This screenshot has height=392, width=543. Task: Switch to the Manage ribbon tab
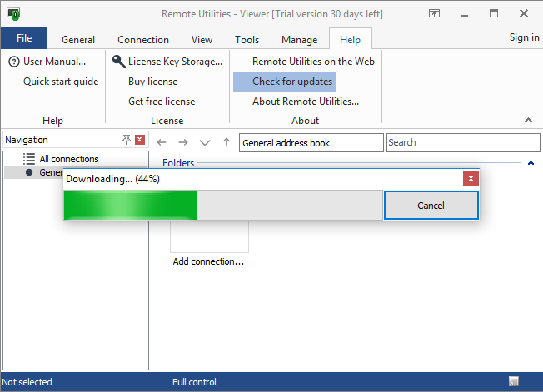[300, 40]
